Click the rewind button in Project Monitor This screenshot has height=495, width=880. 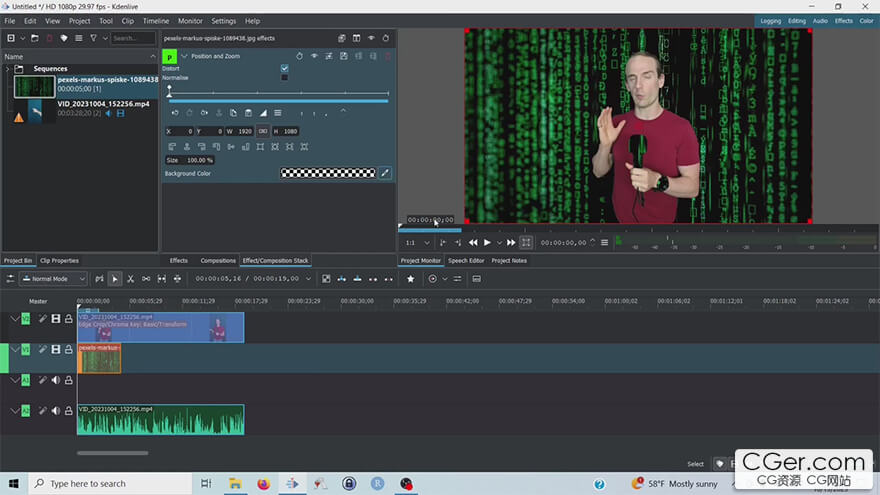[x=473, y=242]
